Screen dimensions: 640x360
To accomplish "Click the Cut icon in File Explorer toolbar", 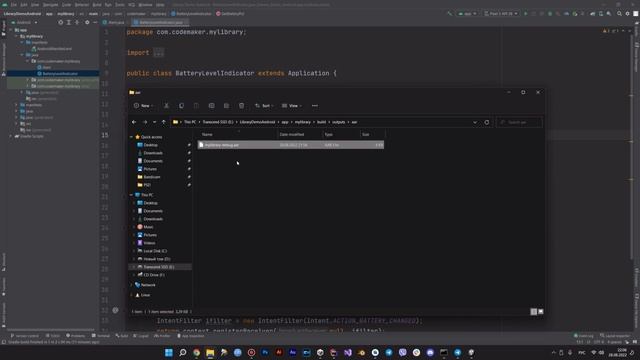I will coord(167,106).
